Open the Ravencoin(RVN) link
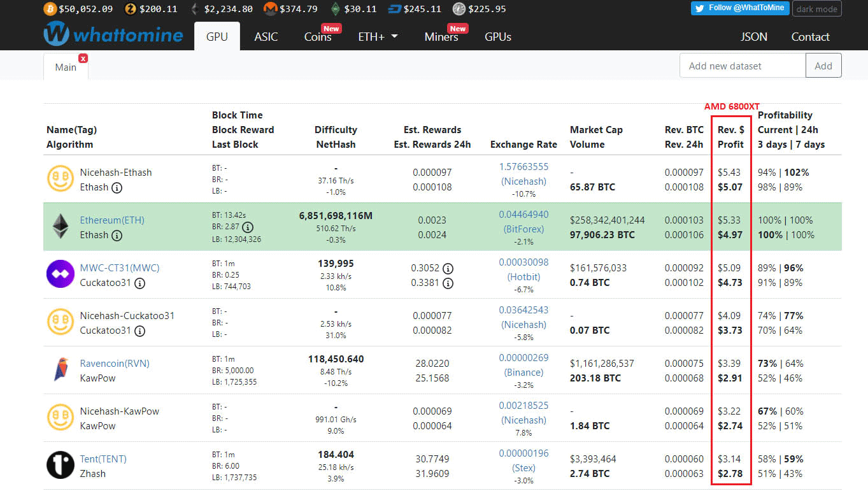 (x=115, y=364)
